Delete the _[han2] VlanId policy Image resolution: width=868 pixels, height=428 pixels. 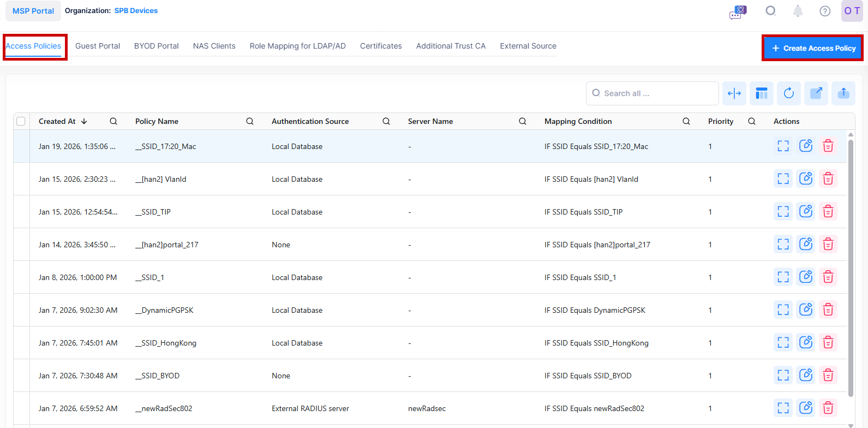coord(828,179)
